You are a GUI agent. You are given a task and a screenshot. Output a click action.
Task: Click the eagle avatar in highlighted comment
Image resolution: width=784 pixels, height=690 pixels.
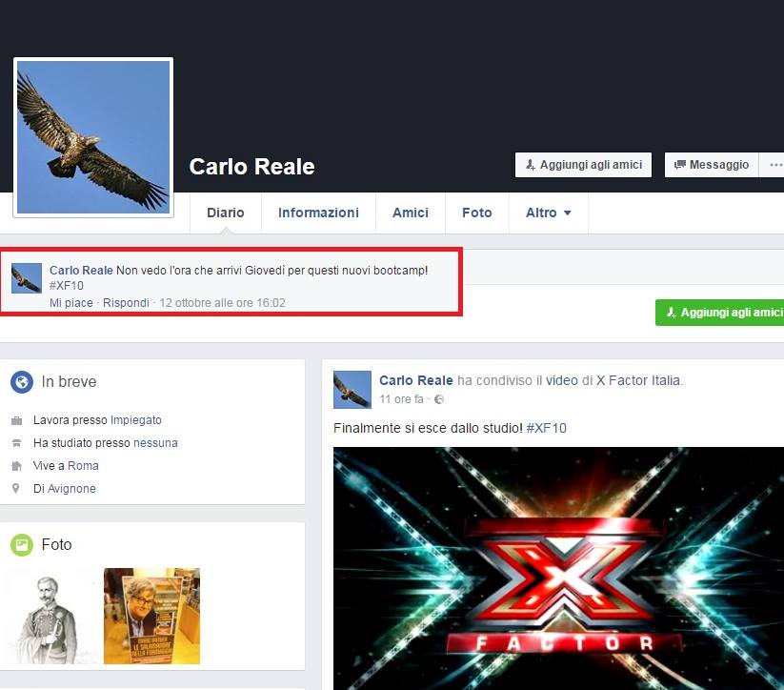tap(27, 279)
